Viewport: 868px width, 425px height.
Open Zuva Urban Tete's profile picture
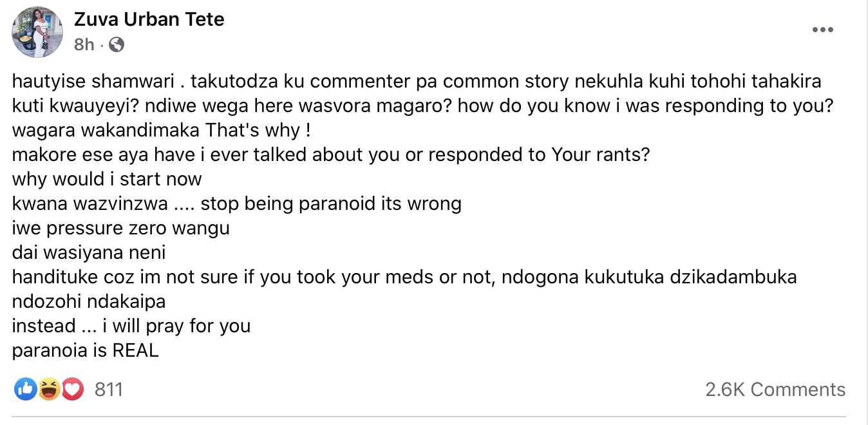37,32
